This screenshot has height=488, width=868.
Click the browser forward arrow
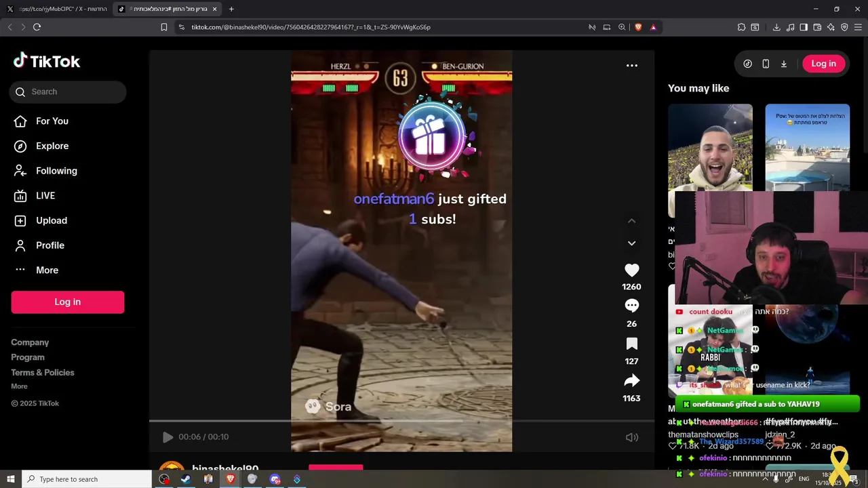click(23, 27)
